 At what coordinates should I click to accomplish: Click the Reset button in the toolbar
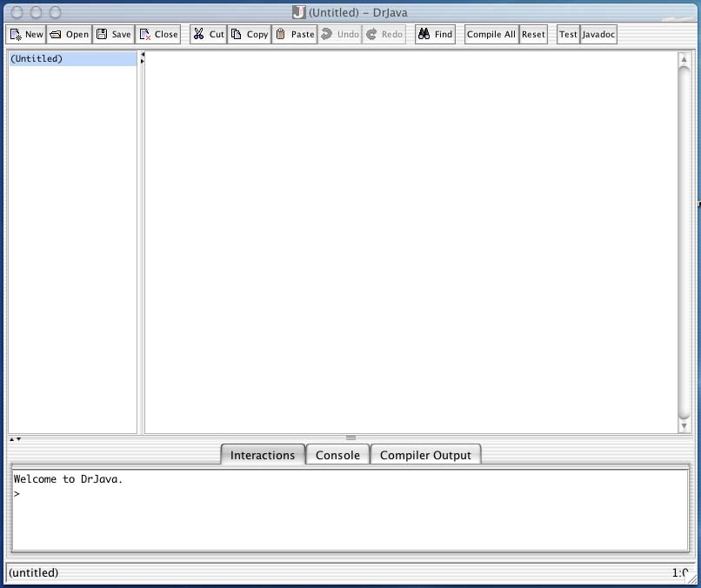click(533, 35)
